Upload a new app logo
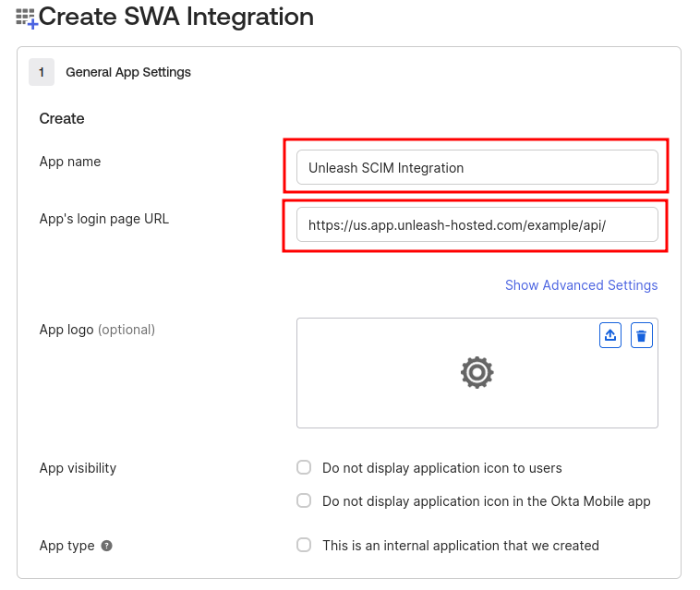The height and width of the screenshot is (590, 700). pyautogui.click(x=609, y=335)
